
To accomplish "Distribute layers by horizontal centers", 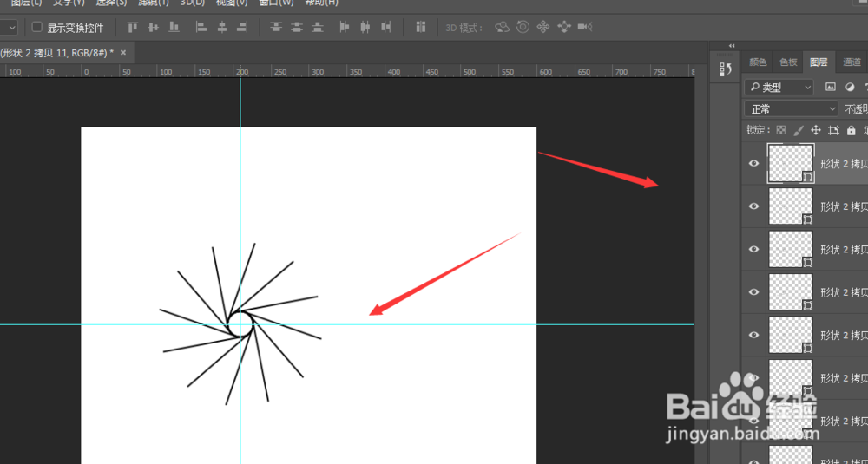I will point(365,27).
